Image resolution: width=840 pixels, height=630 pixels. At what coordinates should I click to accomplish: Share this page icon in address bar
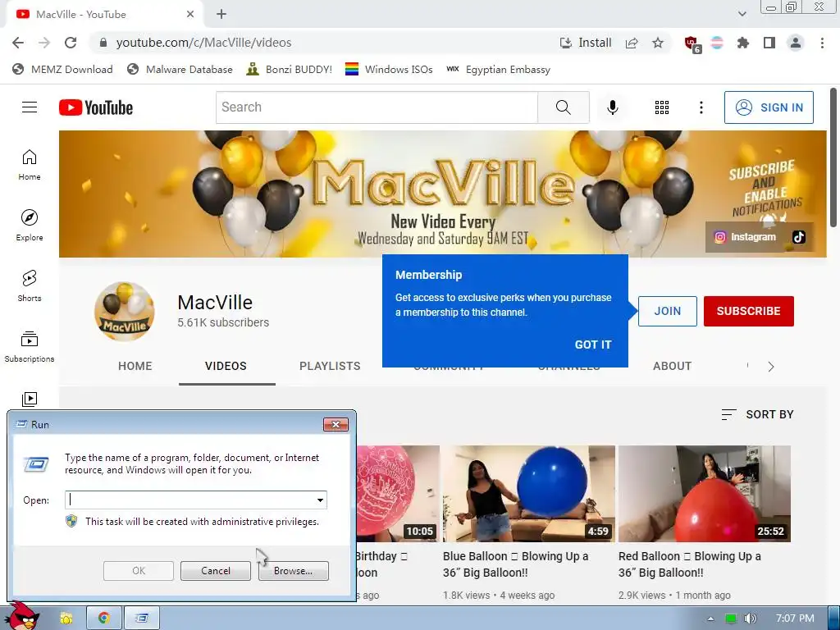tap(632, 43)
